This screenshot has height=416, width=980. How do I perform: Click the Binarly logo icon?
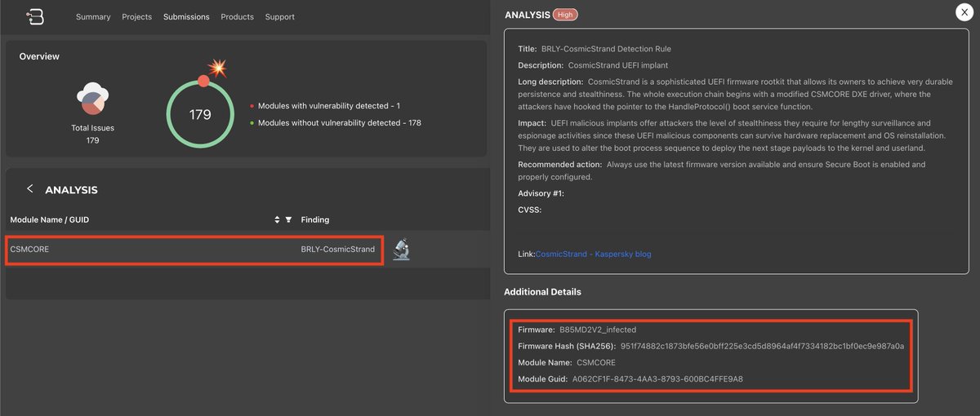[x=36, y=15]
